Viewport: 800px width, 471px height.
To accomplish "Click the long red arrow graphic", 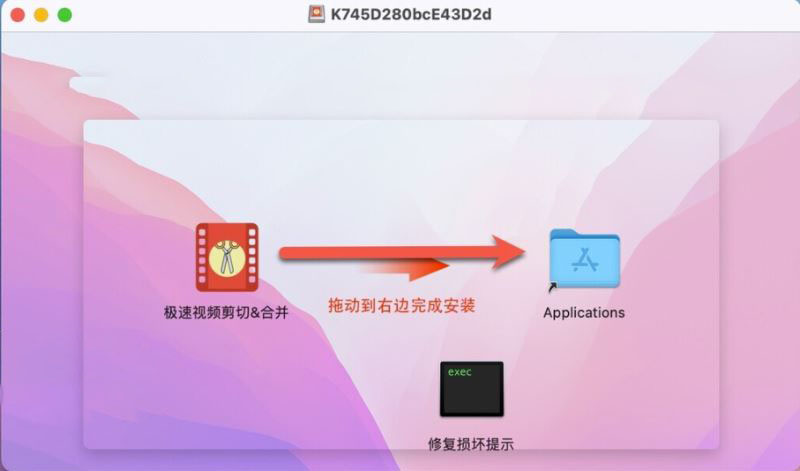I will [x=403, y=252].
